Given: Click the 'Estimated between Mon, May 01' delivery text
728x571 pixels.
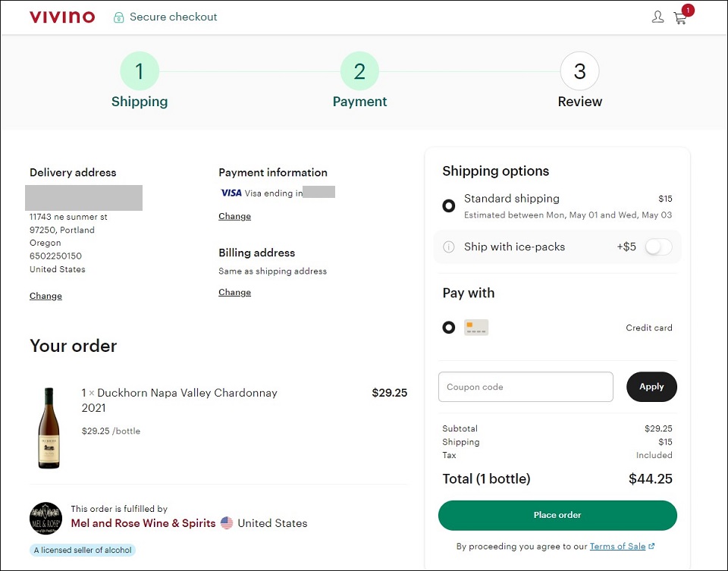Looking at the screenshot, I should pos(568,215).
